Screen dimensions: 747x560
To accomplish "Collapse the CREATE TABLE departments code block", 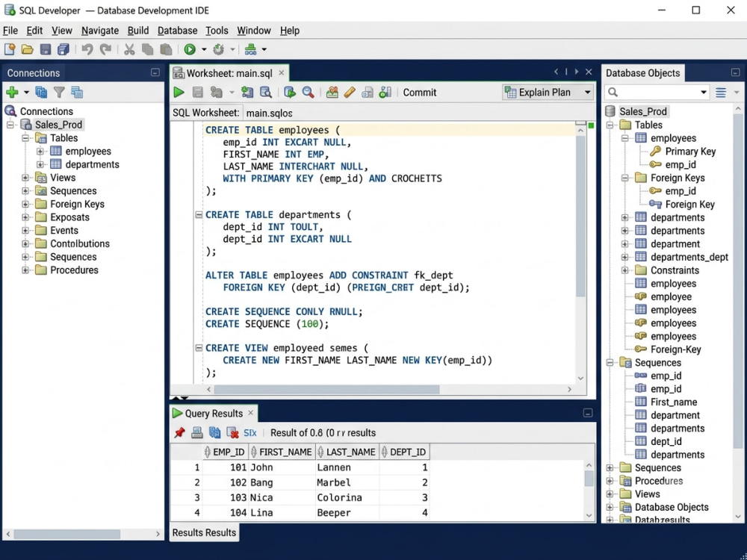I will pyautogui.click(x=199, y=215).
